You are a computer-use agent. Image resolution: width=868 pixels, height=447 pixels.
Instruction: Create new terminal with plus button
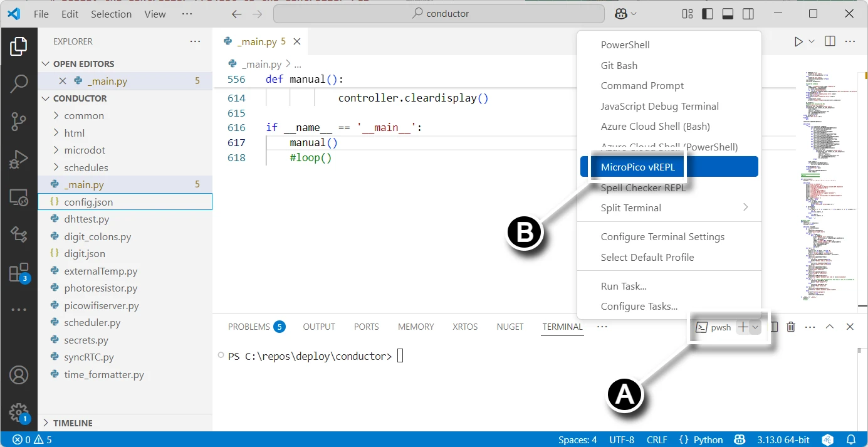pos(743,327)
